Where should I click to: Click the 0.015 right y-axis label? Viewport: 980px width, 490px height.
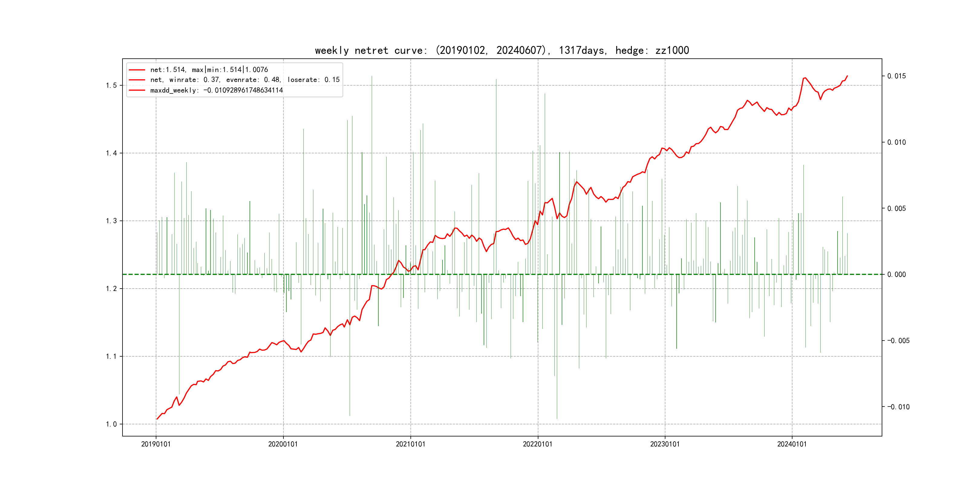coord(896,76)
